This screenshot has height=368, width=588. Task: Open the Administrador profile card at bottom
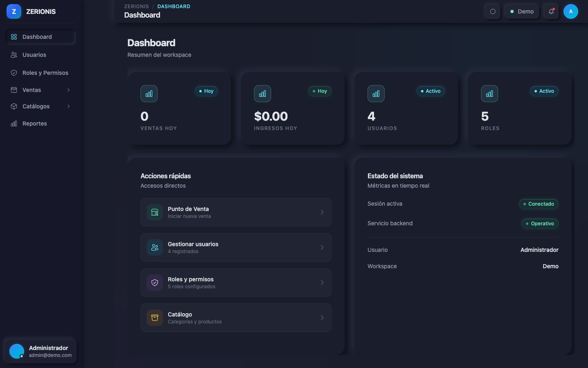[x=41, y=351]
